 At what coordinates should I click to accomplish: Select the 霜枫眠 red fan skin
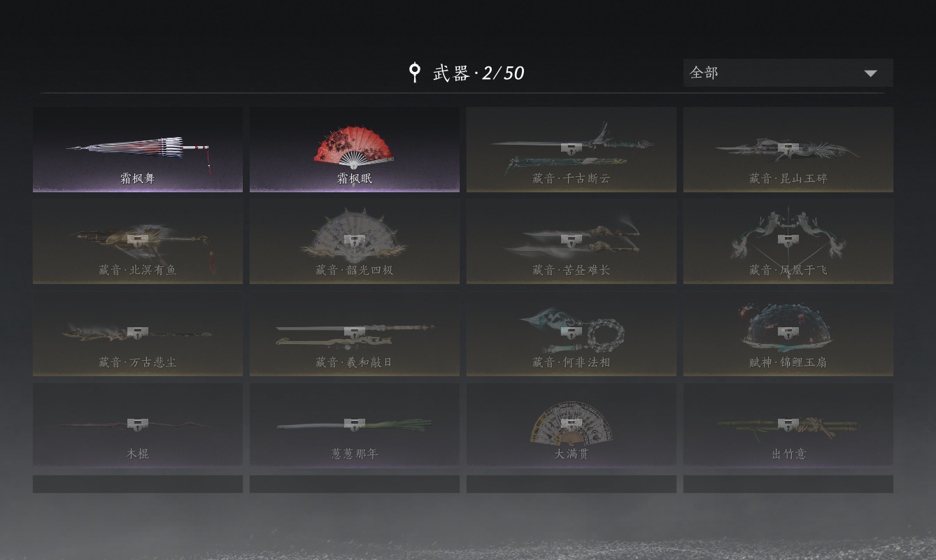coord(355,150)
